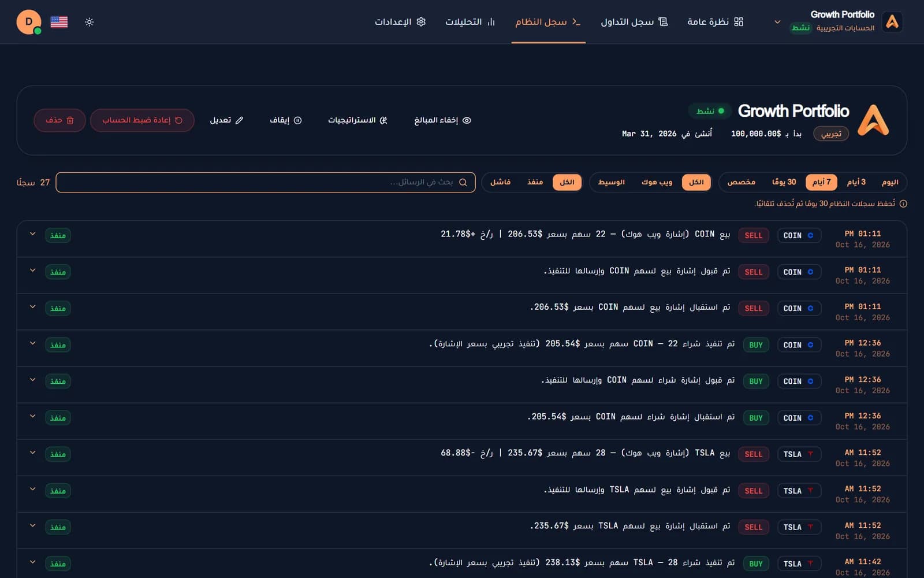
Task: Toggle إخفاء المبالغ eye to hide amounts
Action: [x=443, y=120]
